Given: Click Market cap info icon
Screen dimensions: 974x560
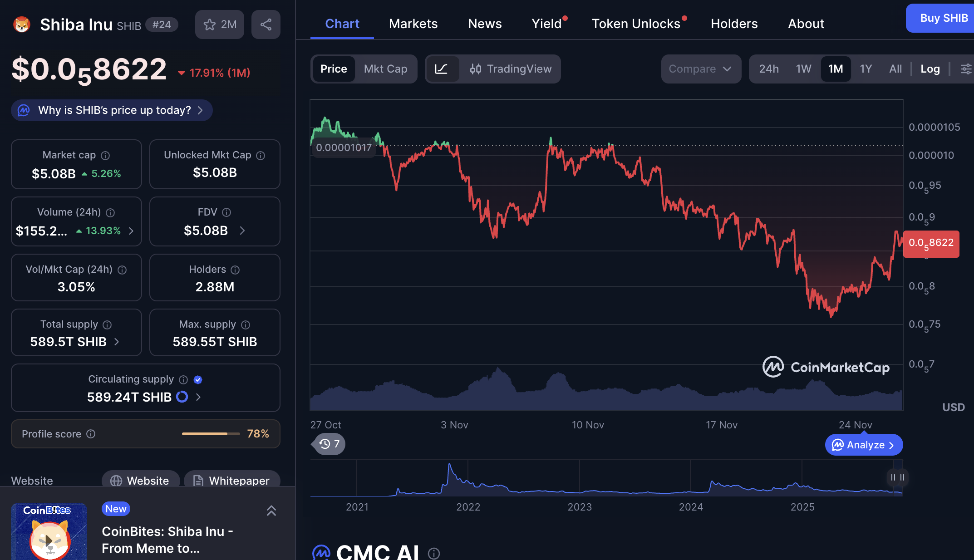Looking at the screenshot, I should point(105,156).
